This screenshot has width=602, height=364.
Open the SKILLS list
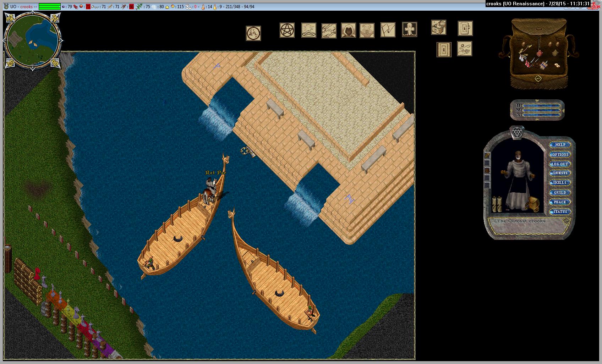[x=560, y=183]
